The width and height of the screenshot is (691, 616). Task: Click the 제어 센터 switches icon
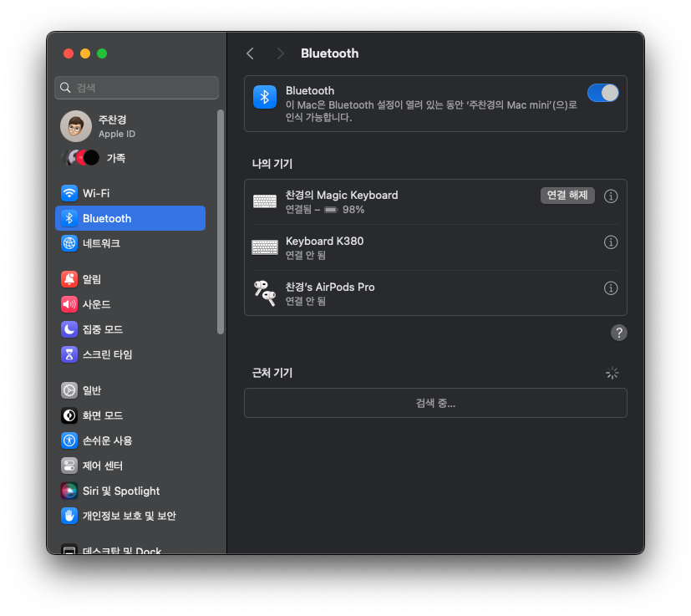[x=69, y=466]
